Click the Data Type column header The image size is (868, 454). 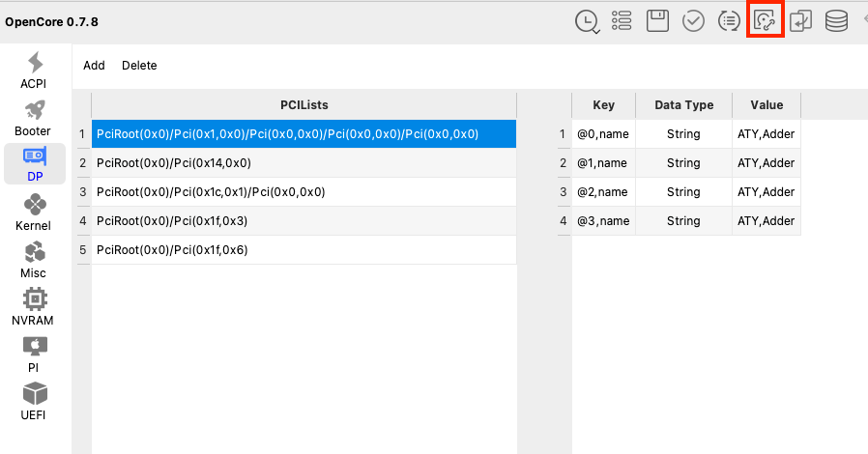point(683,105)
